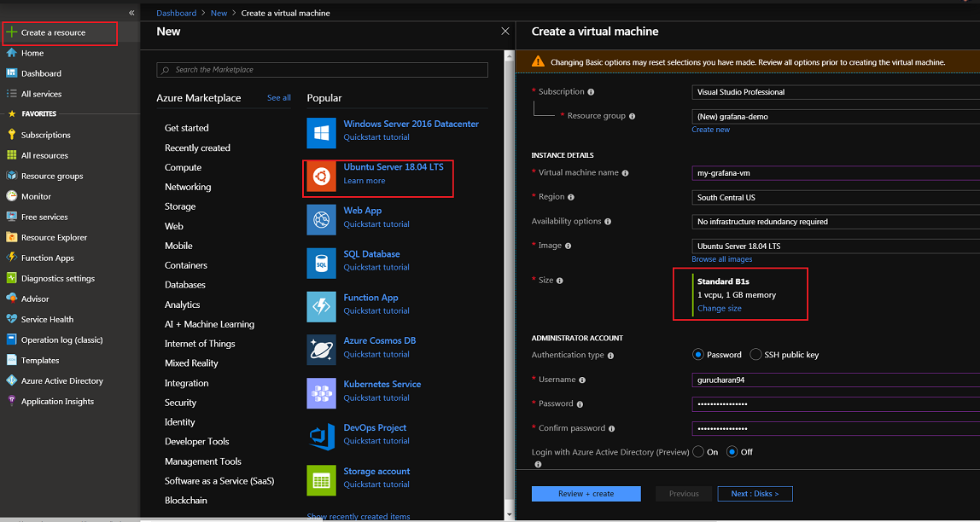This screenshot has width=980, height=522.
Task: Open the Home icon in sidebar
Action: [11, 53]
